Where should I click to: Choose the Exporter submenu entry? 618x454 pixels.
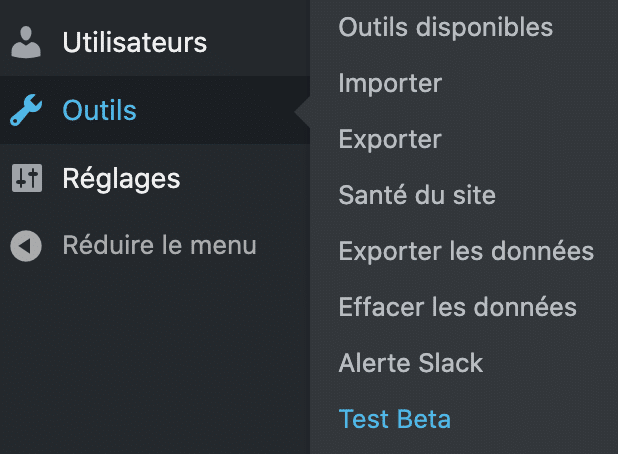click(x=390, y=140)
